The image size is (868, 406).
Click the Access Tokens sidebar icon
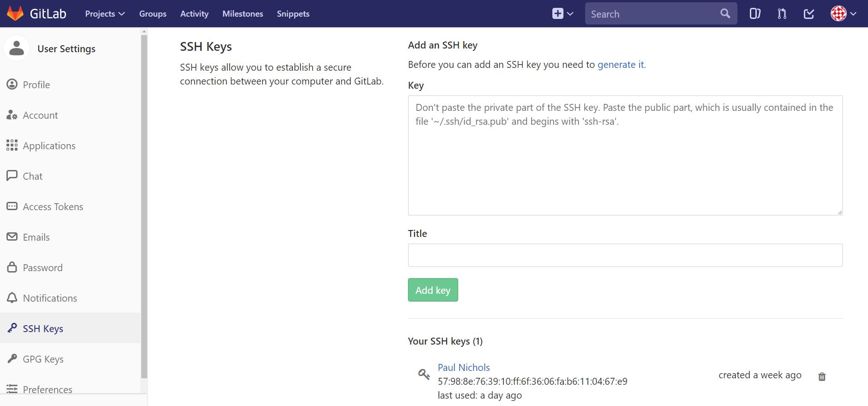[x=12, y=206]
